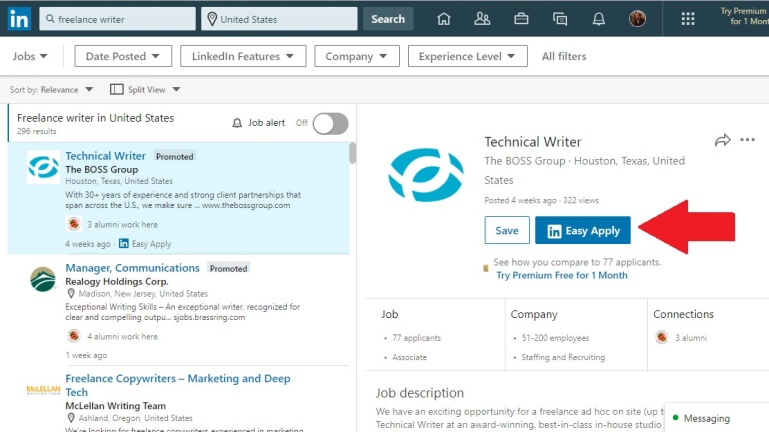Screen dimensions: 769x432
Task: Open Technical Writer listing title
Action: tap(105, 156)
